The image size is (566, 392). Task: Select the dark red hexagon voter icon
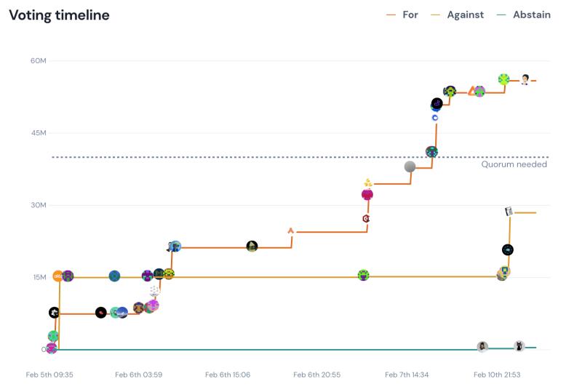(366, 218)
